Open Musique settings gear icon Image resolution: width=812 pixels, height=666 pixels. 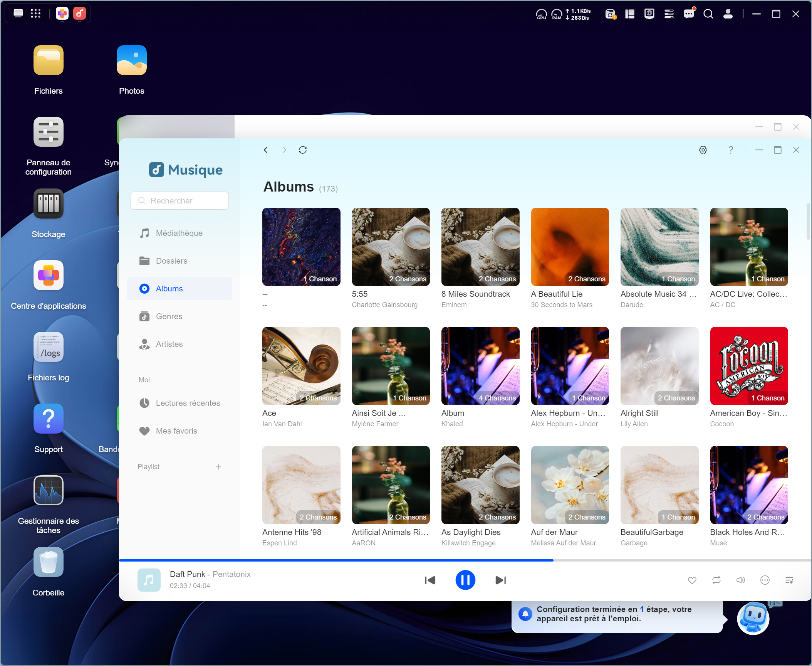coord(703,150)
